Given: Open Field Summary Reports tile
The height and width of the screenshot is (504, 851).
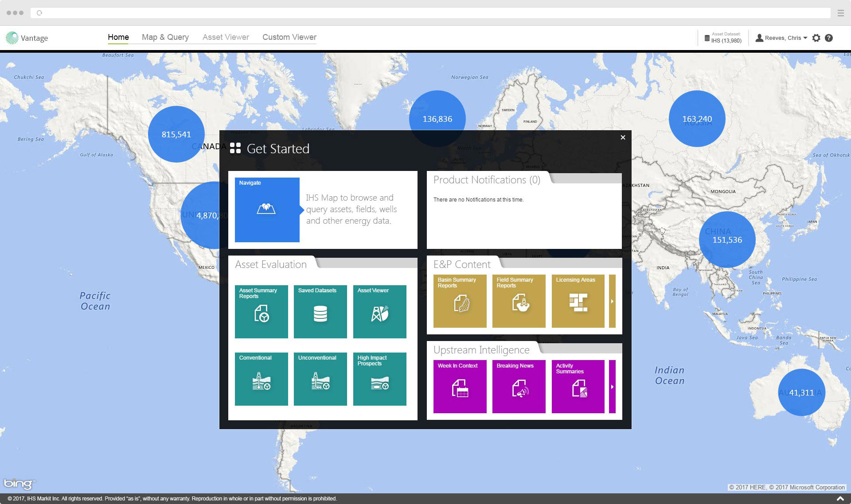Looking at the screenshot, I should coord(519,301).
